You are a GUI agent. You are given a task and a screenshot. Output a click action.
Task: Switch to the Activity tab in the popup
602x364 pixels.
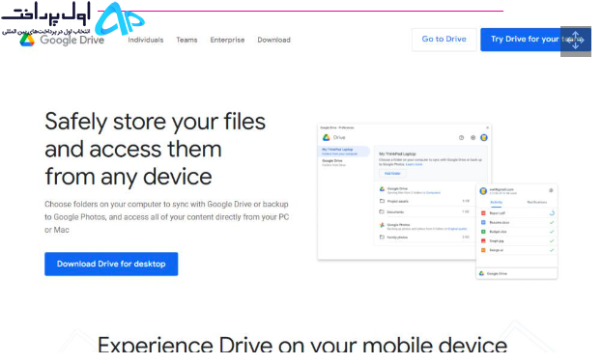[496, 202]
